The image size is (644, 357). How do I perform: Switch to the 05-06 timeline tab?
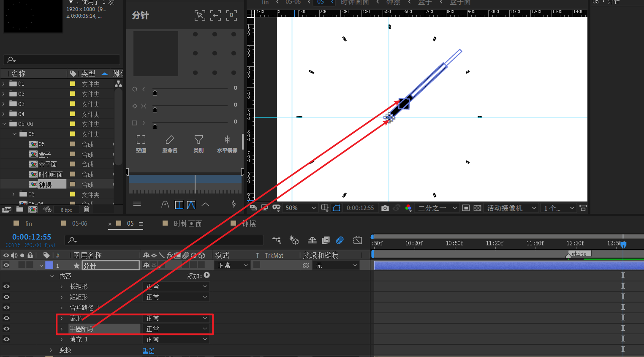(79, 223)
